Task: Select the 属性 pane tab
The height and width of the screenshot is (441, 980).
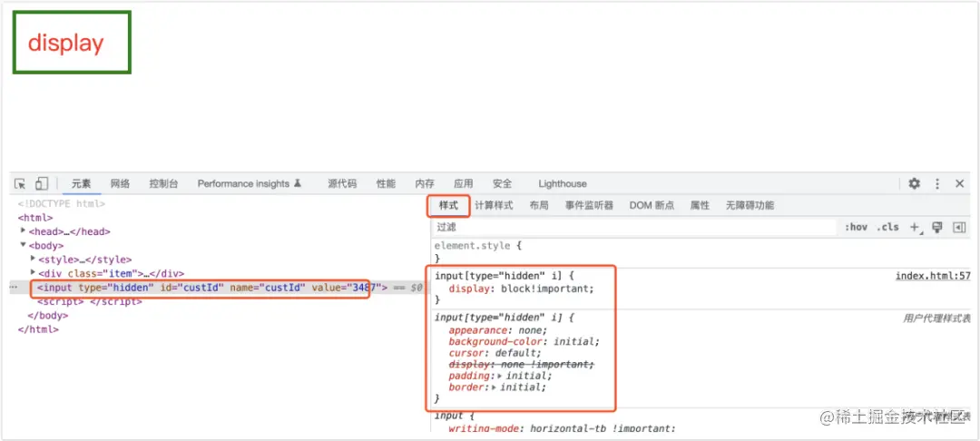Action: point(700,205)
